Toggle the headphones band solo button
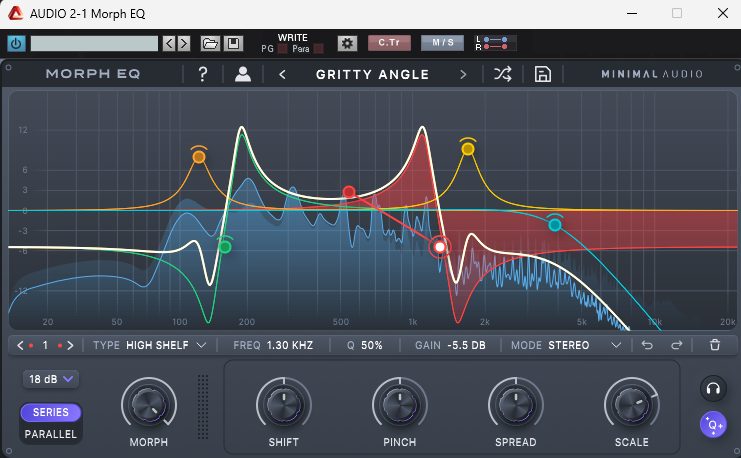The width and height of the screenshot is (741, 458). (x=713, y=389)
